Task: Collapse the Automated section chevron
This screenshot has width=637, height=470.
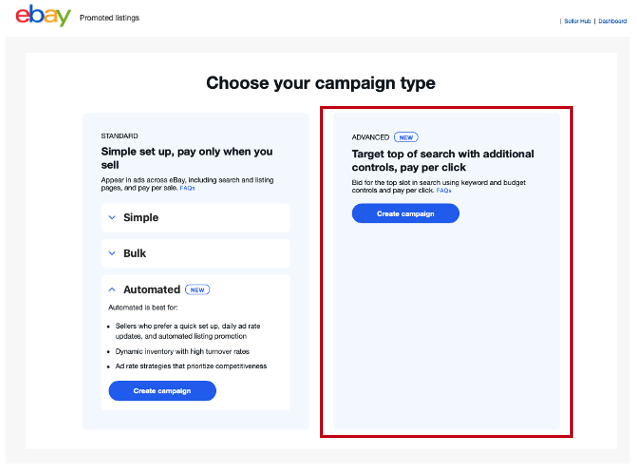Action: 112,289
